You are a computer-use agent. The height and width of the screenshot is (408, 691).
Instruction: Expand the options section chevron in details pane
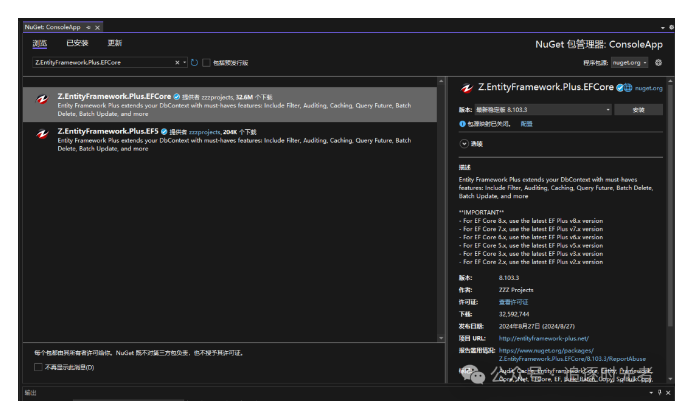pyautogui.click(x=464, y=144)
